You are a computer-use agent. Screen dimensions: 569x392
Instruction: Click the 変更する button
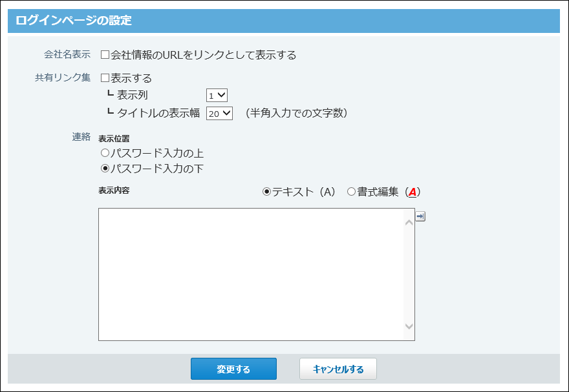coord(233,369)
